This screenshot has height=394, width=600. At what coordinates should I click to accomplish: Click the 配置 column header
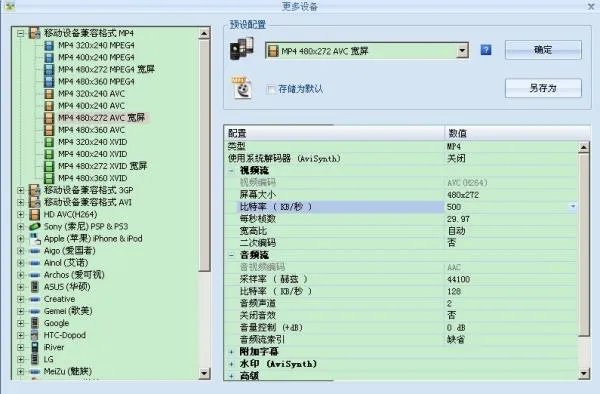[334, 133]
